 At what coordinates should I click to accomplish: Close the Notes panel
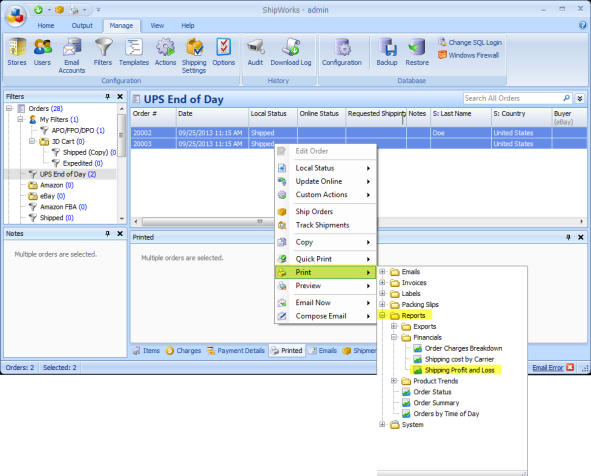120,234
